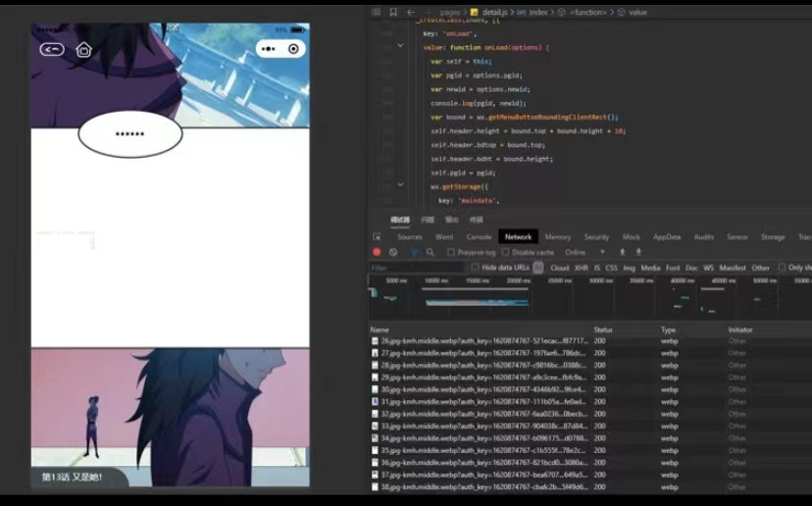This screenshot has width=812, height=506.
Task: Select the Network tab
Action: pyautogui.click(x=519, y=236)
